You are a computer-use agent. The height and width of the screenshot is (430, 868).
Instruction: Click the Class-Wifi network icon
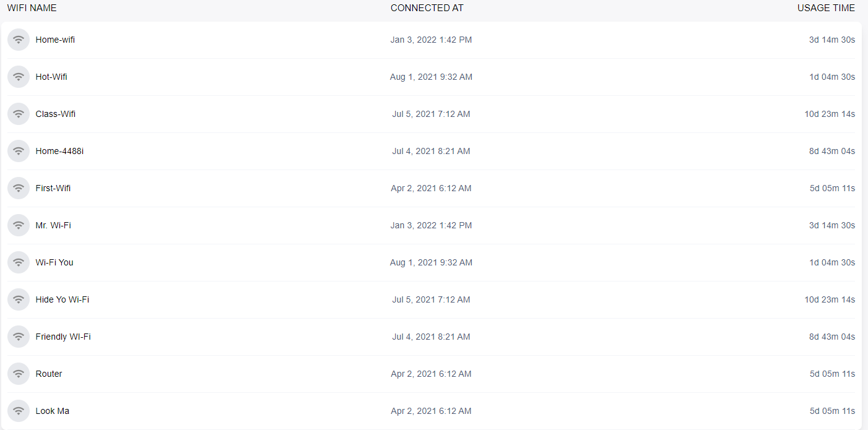click(x=19, y=113)
